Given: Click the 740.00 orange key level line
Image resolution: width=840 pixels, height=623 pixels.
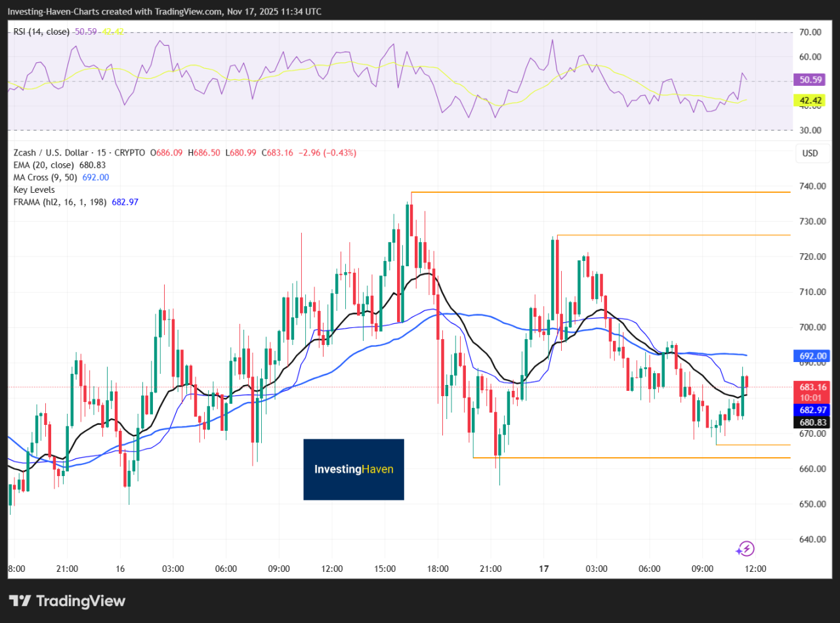Looking at the screenshot, I should [591, 192].
